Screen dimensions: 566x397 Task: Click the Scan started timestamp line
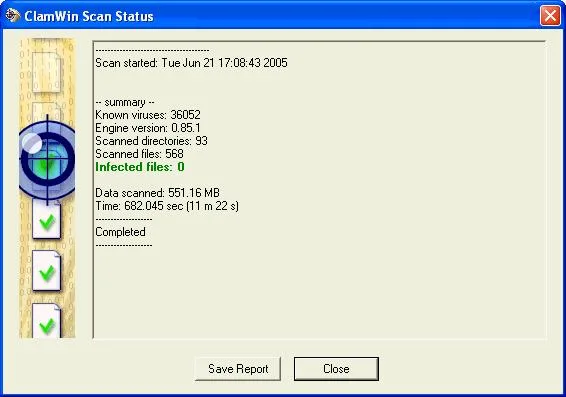click(191, 63)
